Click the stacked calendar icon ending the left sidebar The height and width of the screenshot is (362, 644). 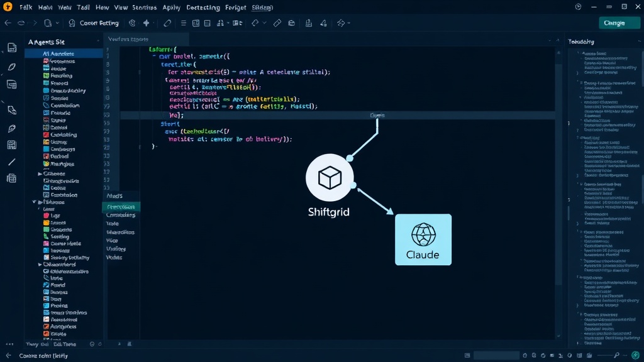point(12,178)
